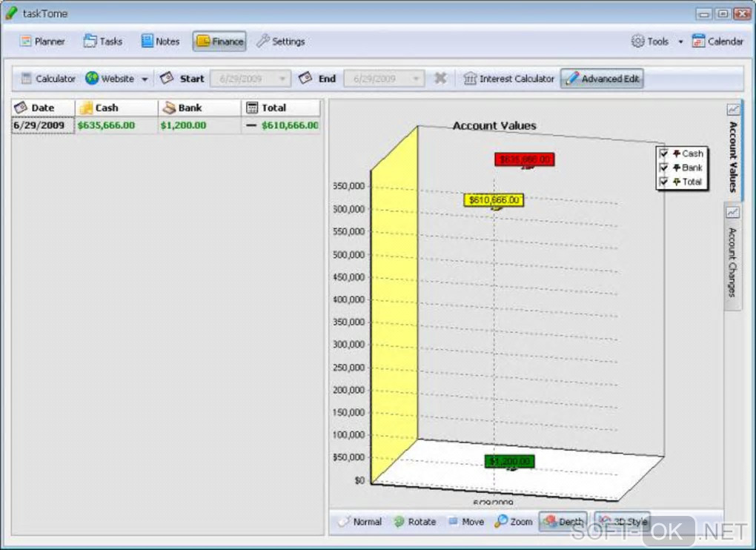The height and width of the screenshot is (550, 756).
Task: Toggle the Depth chart mode
Action: click(x=563, y=522)
